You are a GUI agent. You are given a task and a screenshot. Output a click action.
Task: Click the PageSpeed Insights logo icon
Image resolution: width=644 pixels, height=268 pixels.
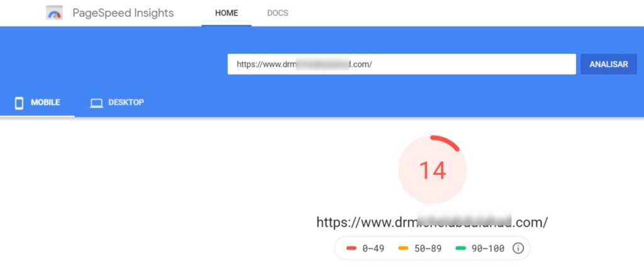[x=54, y=13]
